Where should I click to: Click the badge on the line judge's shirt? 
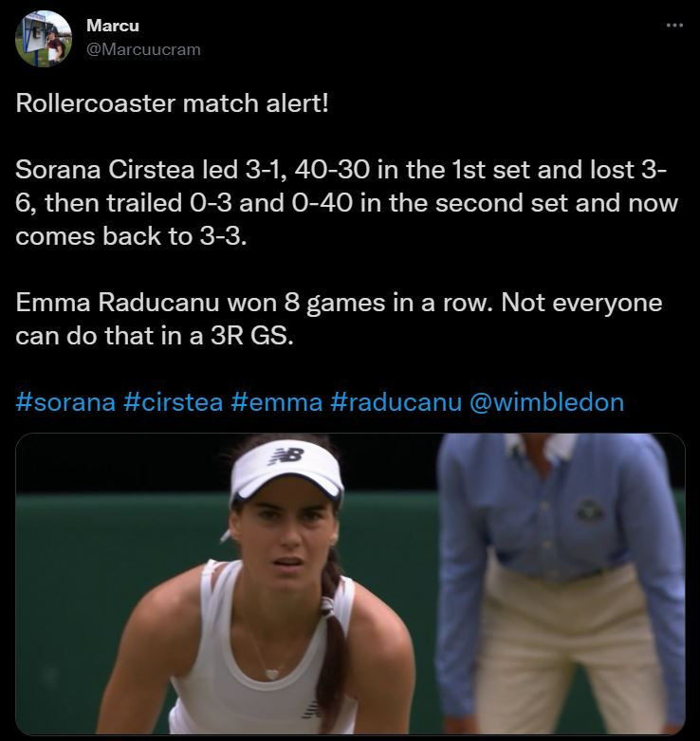[x=589, y=510]
